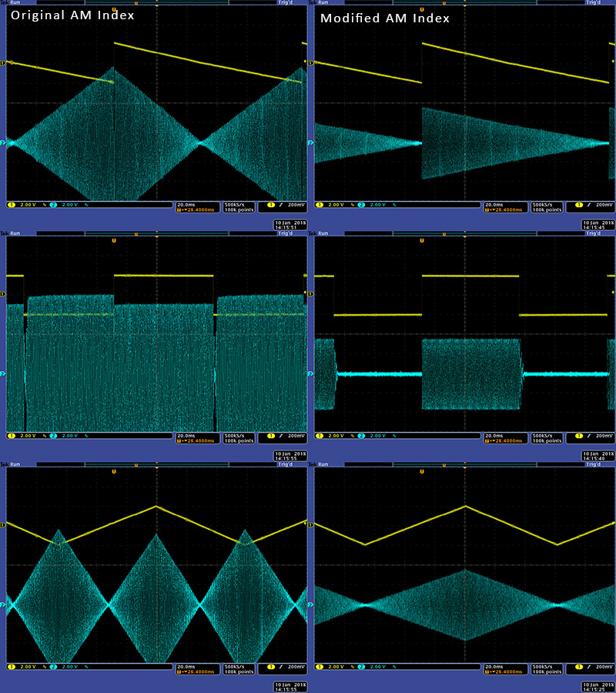
Task: Click the Tek logo in the modified sawtooth panel
Action: [312, 4]
